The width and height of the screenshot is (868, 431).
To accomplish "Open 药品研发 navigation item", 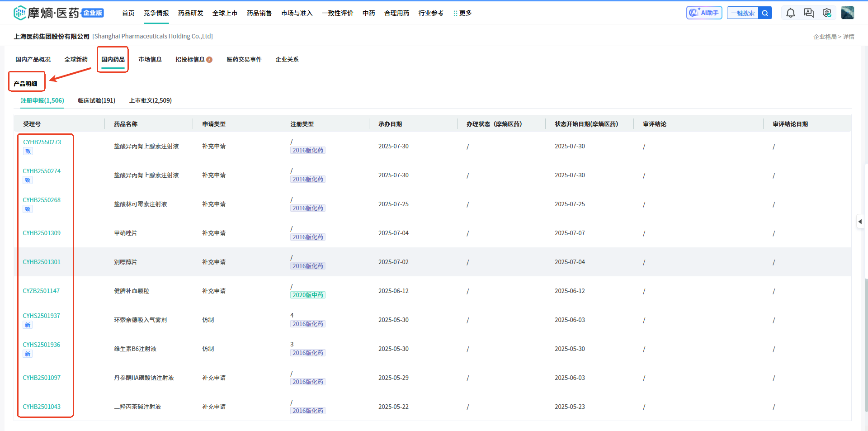I will tap(191, 13).
